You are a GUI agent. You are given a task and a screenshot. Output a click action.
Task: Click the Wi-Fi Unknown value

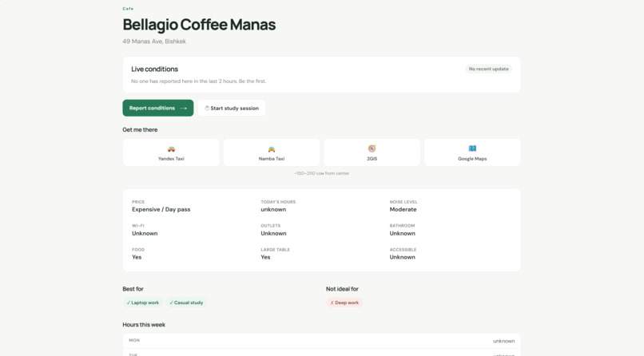tap(145, 233)
